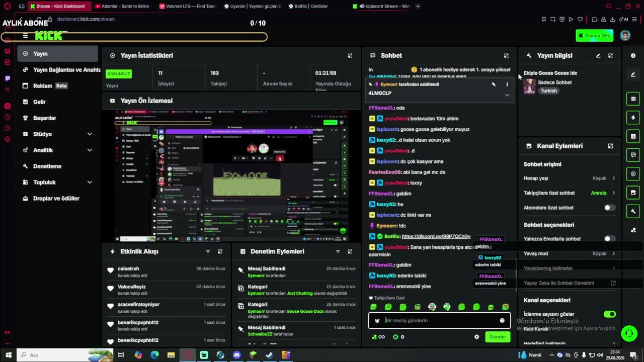Screen dimensions: 644x362
Task: Click the wrench icon in right rail
Action: click(x=633, y=211)
